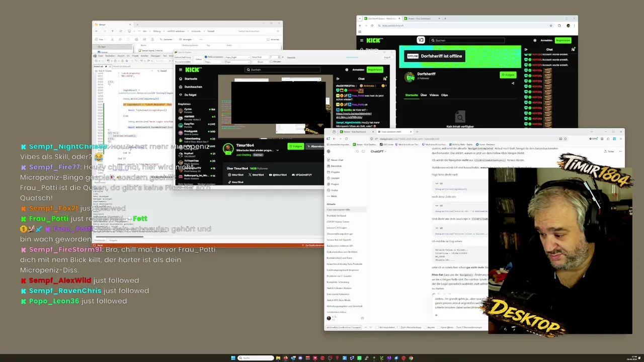The width and height of the screenshot is (644, 362).
Task: Open the 'Clips' tab on Dorfsheriff's channel
Action: click(444, 95)
